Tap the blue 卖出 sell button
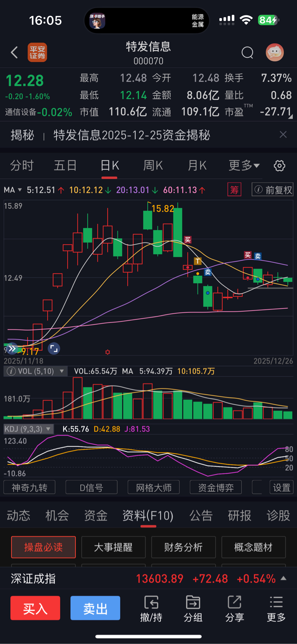Image resolution: width=297 pixels, height=644 pixels. pyautogui.click(x=95, y=608)
